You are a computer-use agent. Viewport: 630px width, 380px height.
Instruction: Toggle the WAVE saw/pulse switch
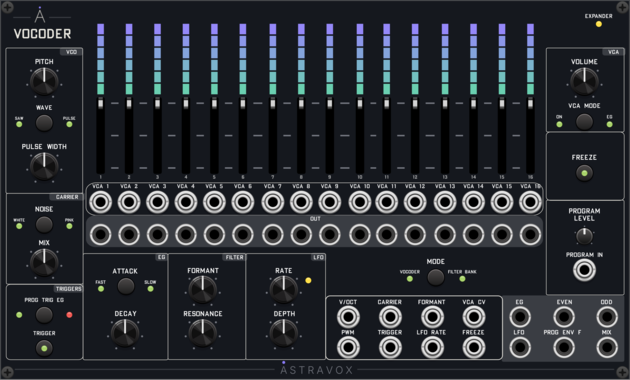click(44, 123)
